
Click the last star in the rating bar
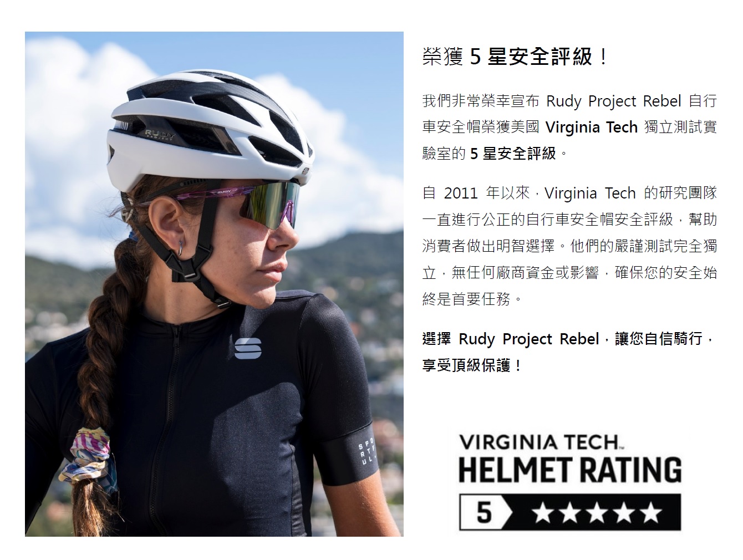(650, 513)
